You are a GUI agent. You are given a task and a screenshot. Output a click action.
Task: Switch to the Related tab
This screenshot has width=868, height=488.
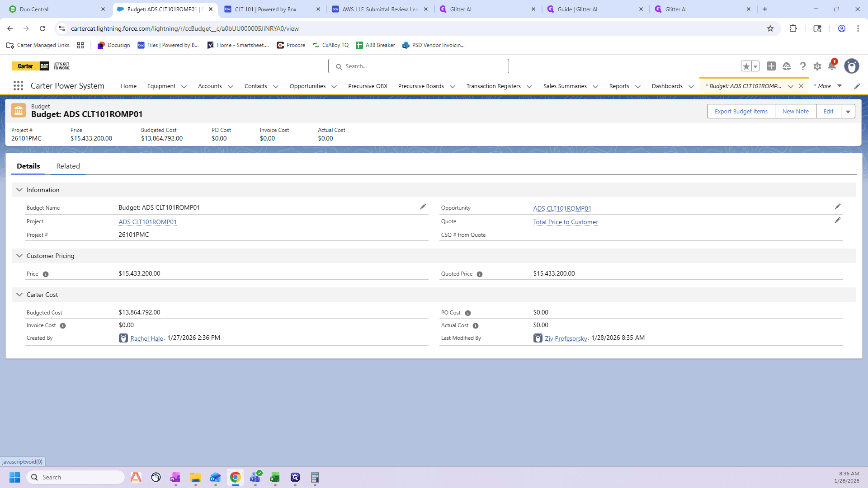(68, 166)
